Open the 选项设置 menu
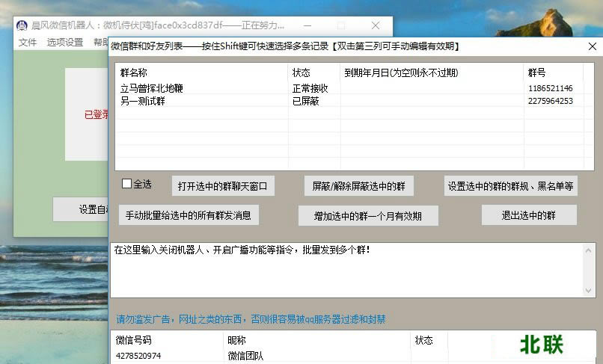Screen dimensions: 603x364 coord(65,43)
